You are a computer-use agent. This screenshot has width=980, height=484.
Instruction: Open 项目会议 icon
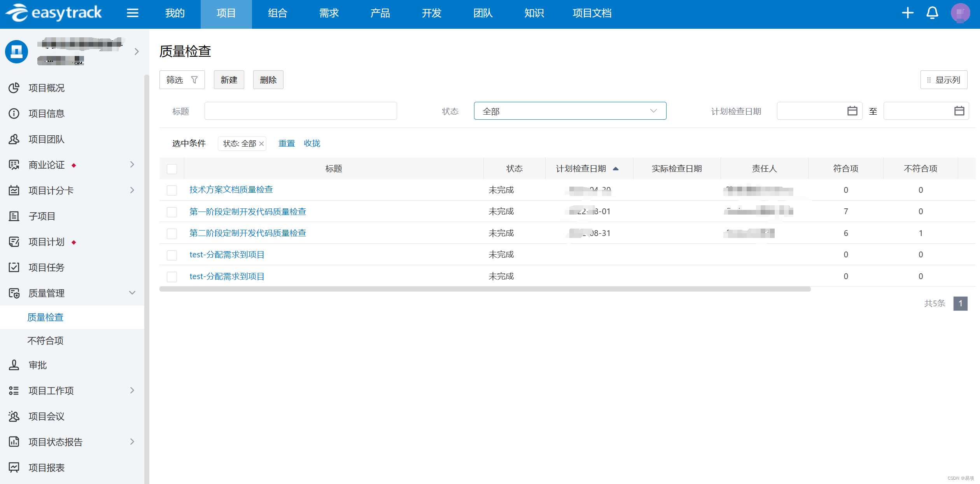tap(14, 416)
